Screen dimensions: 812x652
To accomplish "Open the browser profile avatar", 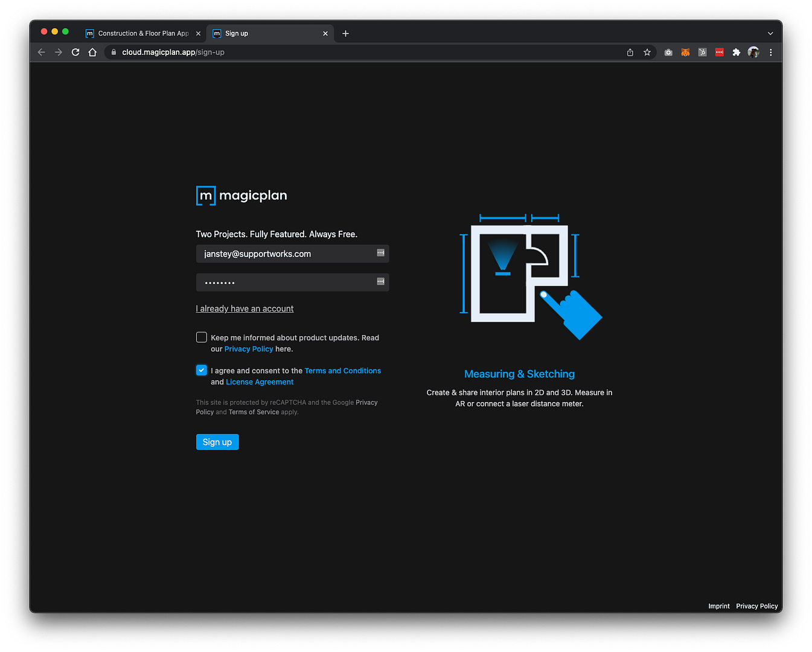I will tap(753, 53).
